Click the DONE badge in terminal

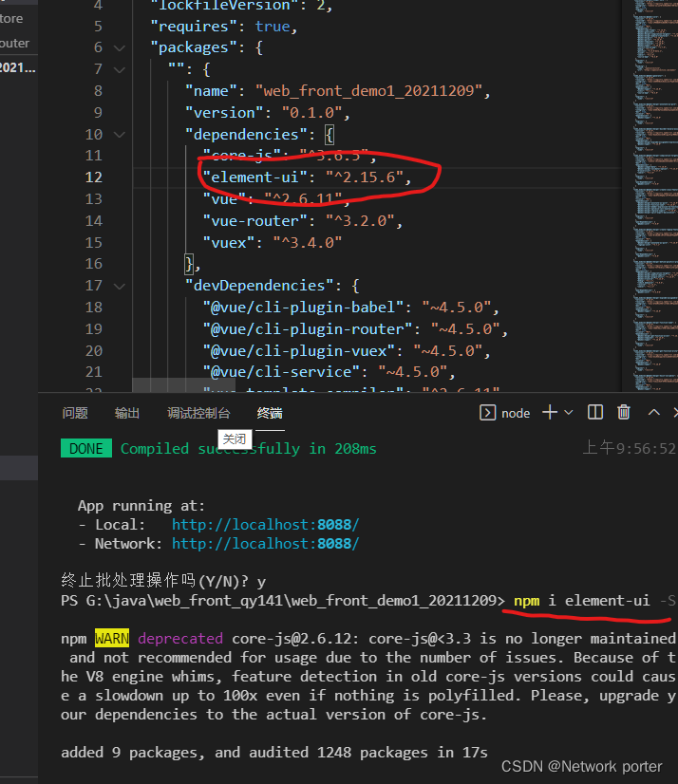86,449
